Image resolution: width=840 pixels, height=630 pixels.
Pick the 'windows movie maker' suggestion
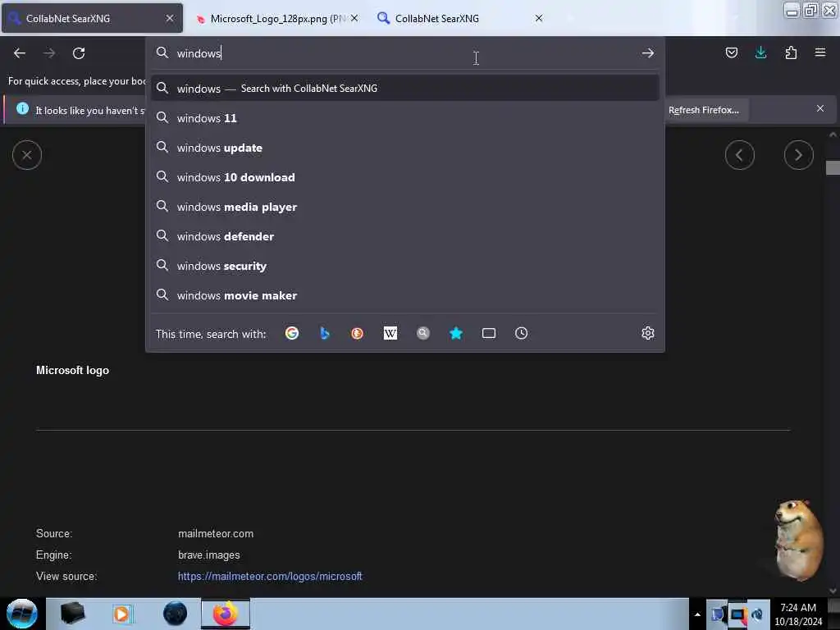coord(405,295)
